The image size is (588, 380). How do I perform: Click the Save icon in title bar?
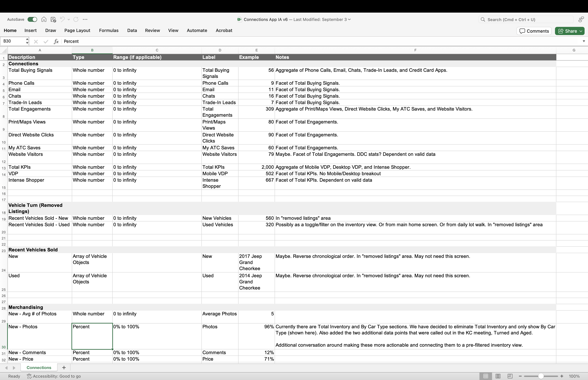(53, 20)
